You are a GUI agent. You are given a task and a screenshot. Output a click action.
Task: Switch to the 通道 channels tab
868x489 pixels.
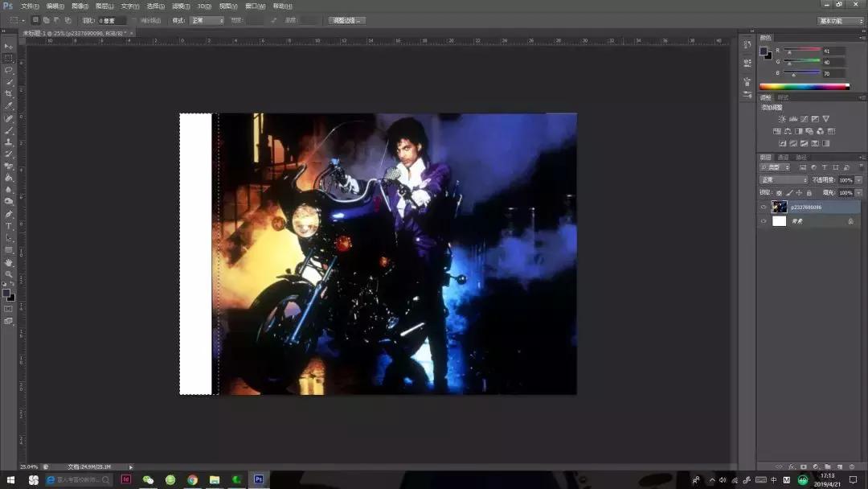point(783,157)
